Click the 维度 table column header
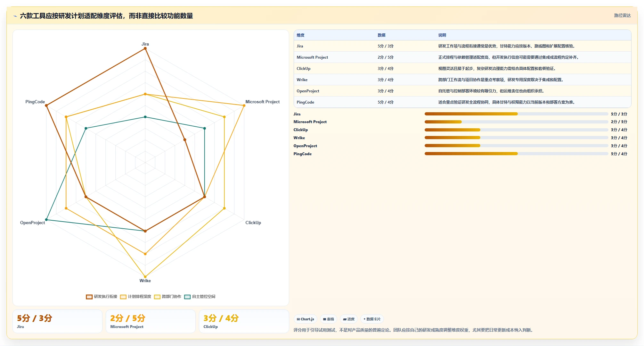This screenshot has height=346, width=644. click(x=300, y=35)
